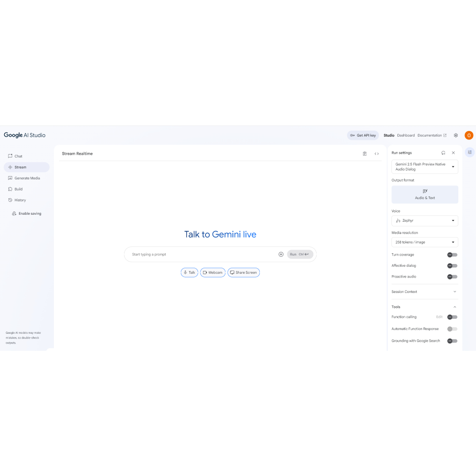Open the Zephyr voice dropdown
This screenshot has height=476, width=476.
[x=424, y=221]
